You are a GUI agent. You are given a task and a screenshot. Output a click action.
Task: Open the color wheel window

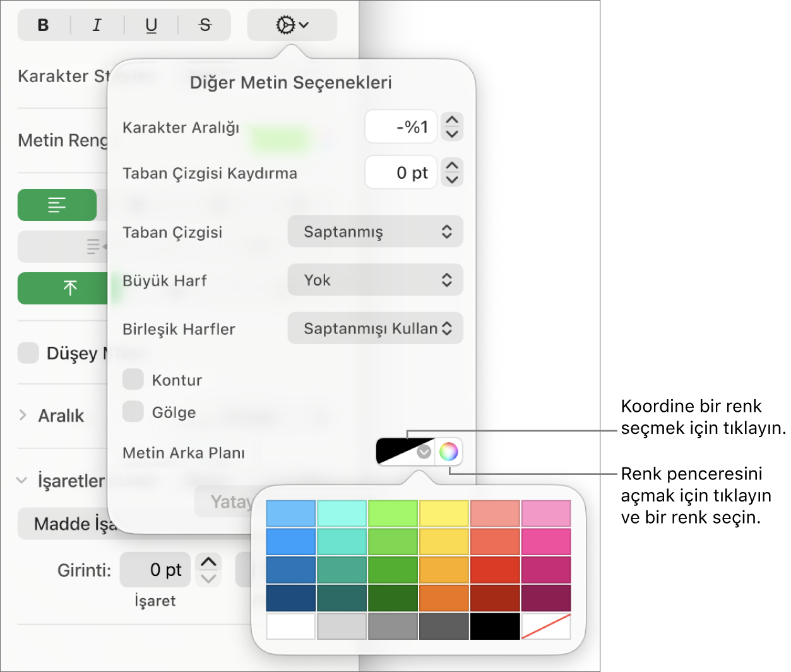click(448, 452)
